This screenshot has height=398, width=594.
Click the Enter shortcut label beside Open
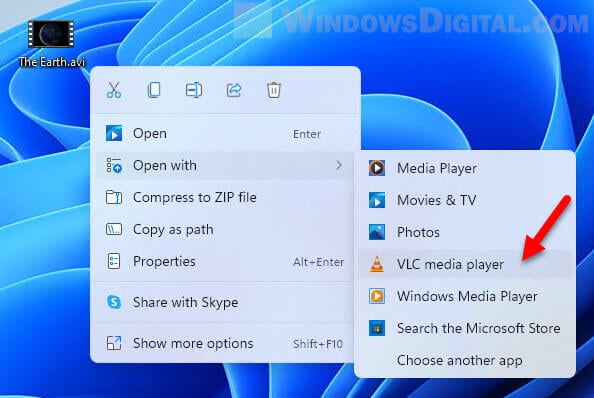coord(307,134)
